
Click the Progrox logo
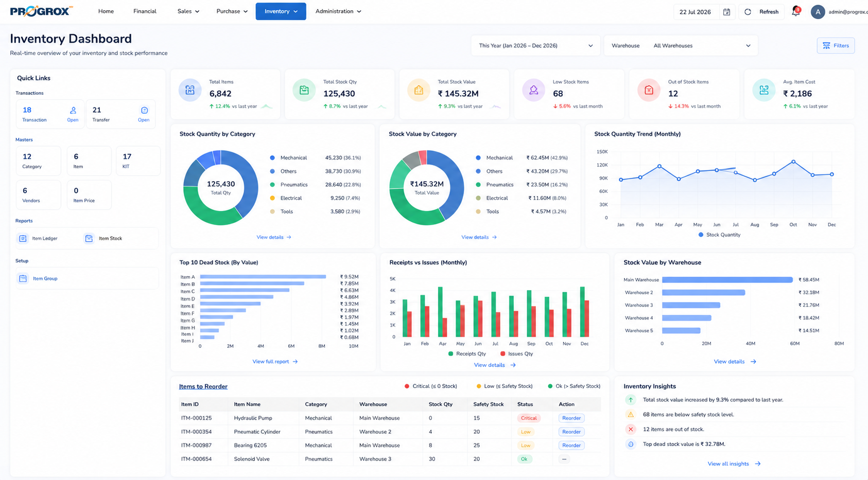(x=41, y=11)
